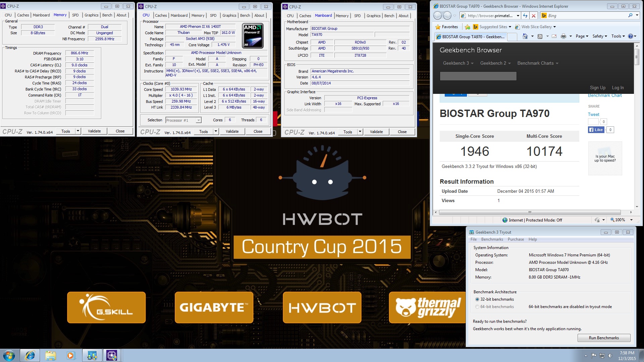Click 'Is your Mac up to speed?' ad
Viewport: 644px width, 362px height.
click(x=605, y=158)
